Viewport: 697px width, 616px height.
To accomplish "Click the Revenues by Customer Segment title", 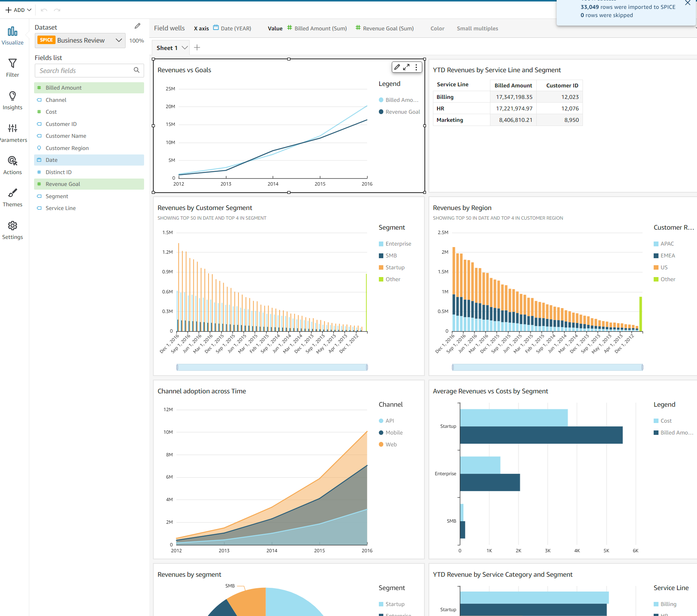I will pyautogui.click(x=205, y=208).
